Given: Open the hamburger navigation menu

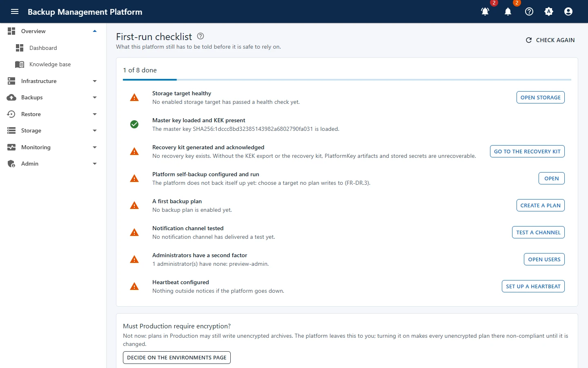Looking at the screenshot, I should (15, 11).
